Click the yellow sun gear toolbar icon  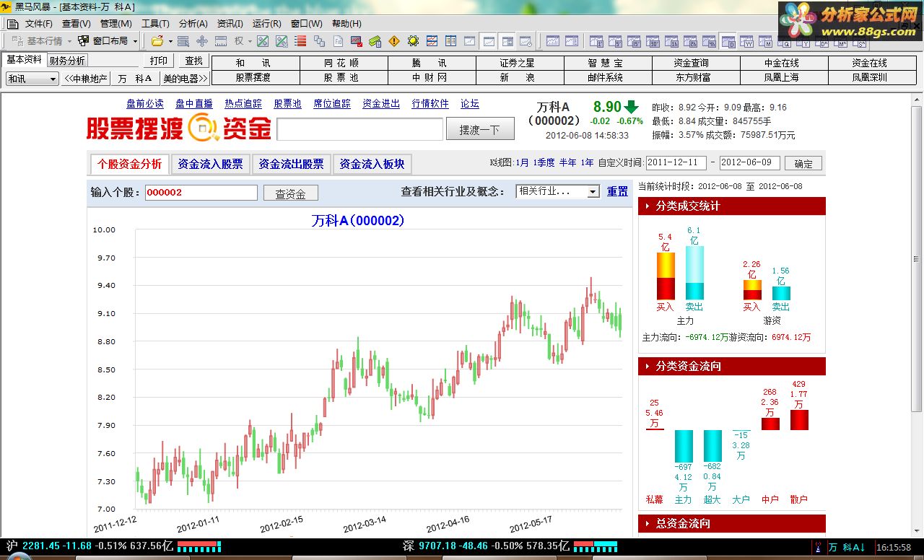[413, 41]
